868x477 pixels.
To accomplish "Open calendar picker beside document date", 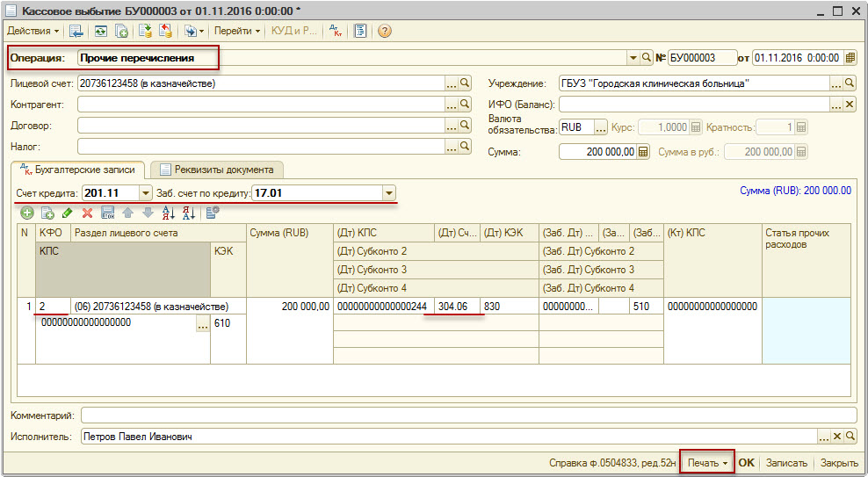I will [x=850, y=58].
